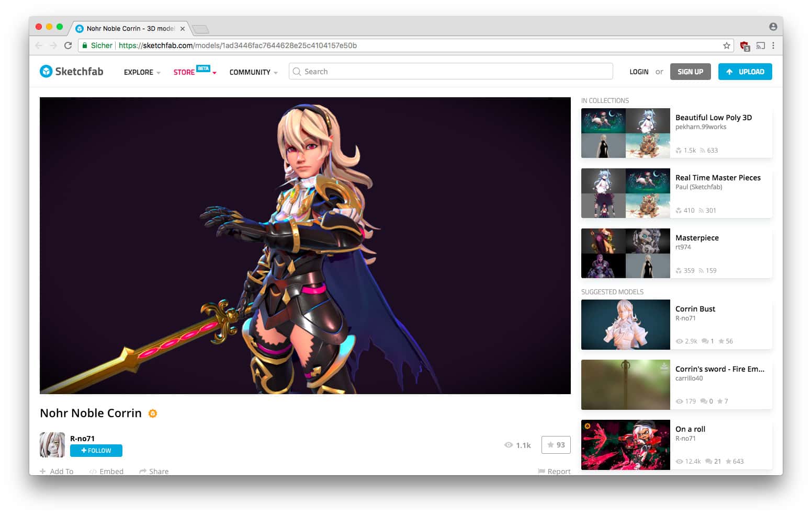Image resolution: width=812 pixels, height=517 pixels.
Task: Click the search magnifier icon in the search bar
Action: (x=297, y=71)
